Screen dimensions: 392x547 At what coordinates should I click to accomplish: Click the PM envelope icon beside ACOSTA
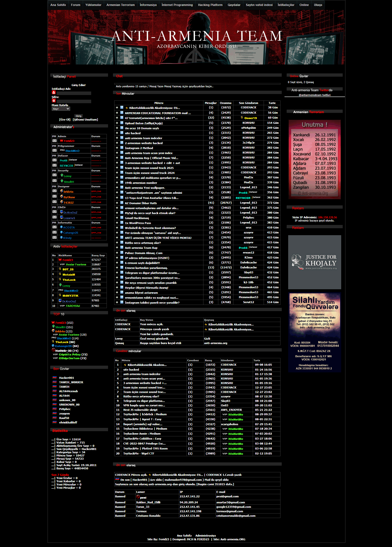pos(55,227)
